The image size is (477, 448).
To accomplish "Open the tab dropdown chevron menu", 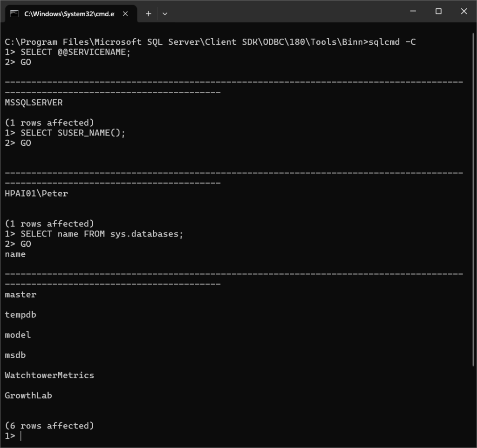I will click(165, 14).
